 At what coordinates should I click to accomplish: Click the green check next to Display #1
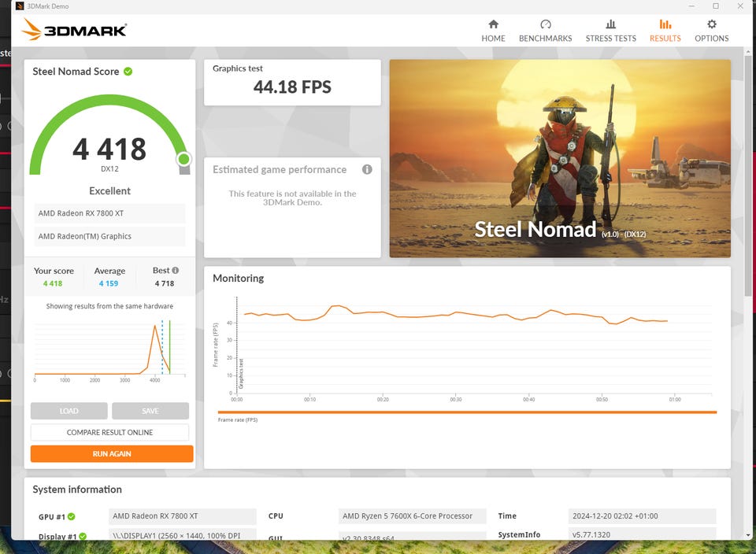tap(82, 537)
